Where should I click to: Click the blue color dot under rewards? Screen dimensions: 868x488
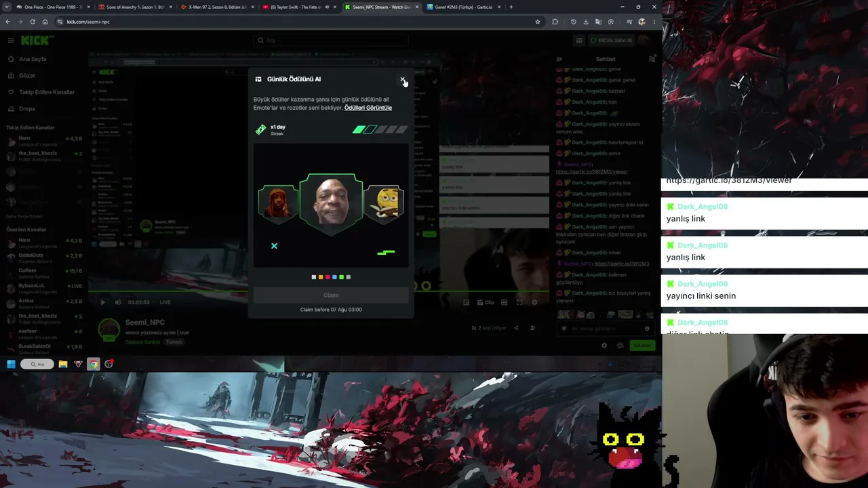point(334,277)
